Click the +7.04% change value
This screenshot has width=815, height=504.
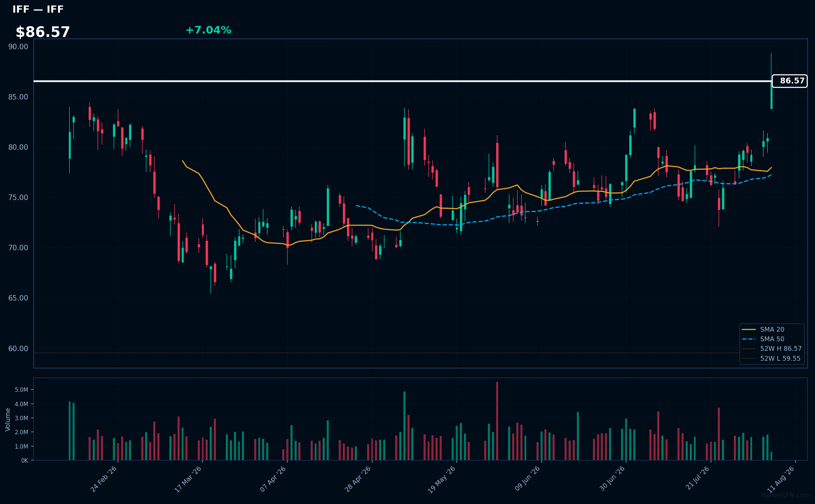point(208,30)
